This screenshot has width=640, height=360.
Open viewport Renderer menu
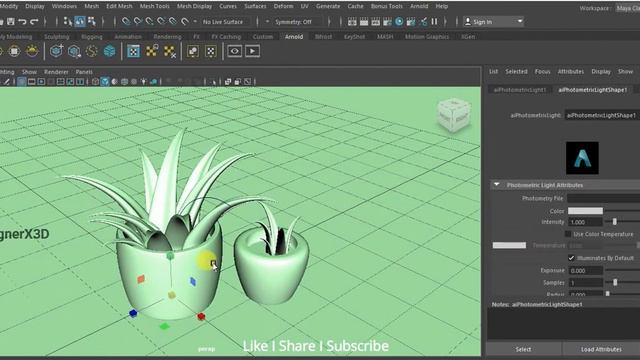click(x=56, y=72)
